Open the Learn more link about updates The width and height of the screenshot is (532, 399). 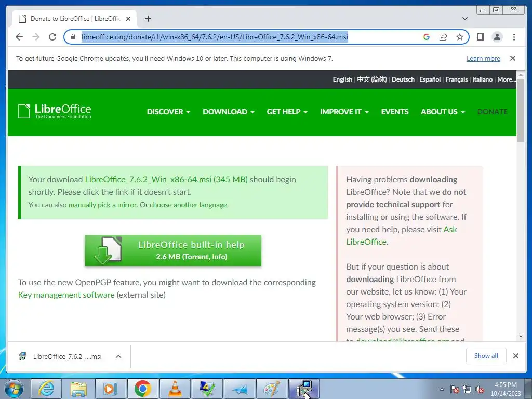[x=483, y=58]
